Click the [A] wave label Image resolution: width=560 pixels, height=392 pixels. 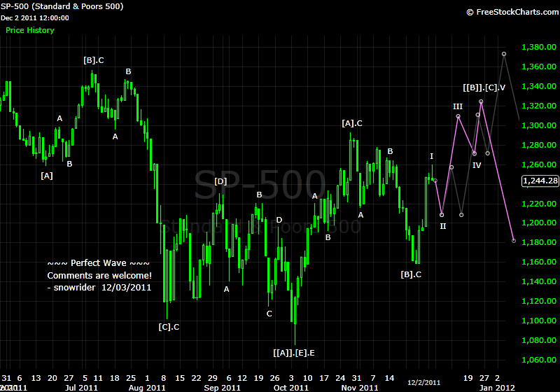(47, 176)
